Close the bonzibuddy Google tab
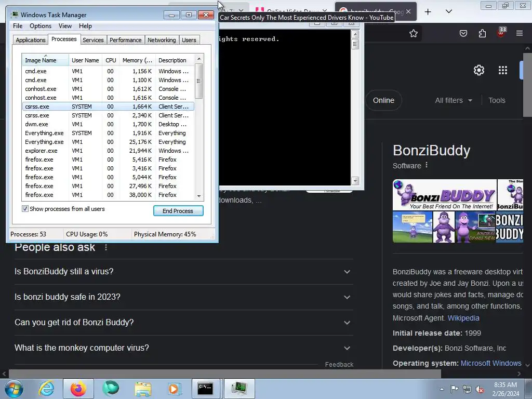 408,11
